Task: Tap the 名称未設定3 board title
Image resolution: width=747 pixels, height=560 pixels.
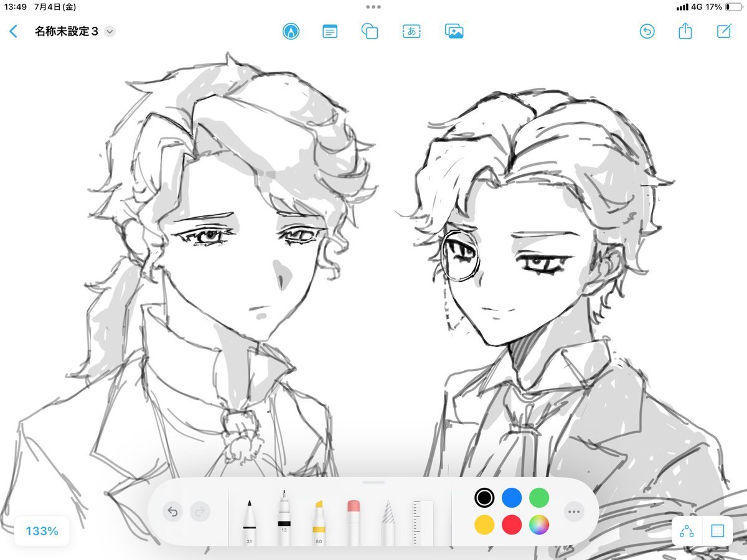Action: coord(67,31)
